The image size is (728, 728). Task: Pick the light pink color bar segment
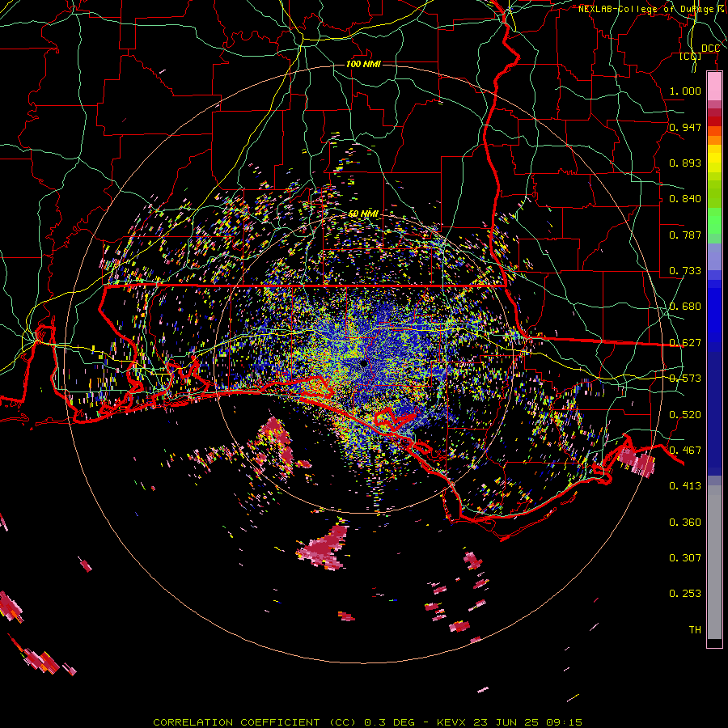tap(714, 87)
